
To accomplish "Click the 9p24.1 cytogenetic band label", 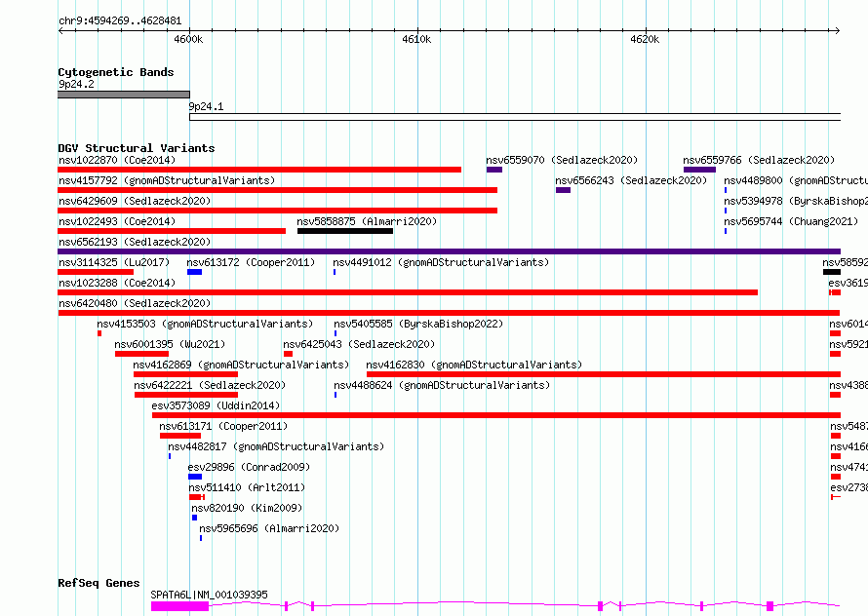I will click(207, 106).
